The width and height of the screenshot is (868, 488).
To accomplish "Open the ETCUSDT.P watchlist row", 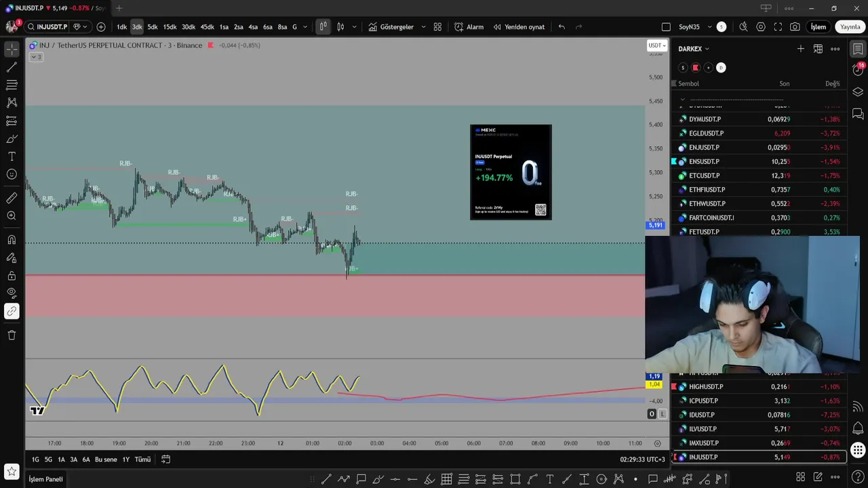I will click(x=759, y=176).
